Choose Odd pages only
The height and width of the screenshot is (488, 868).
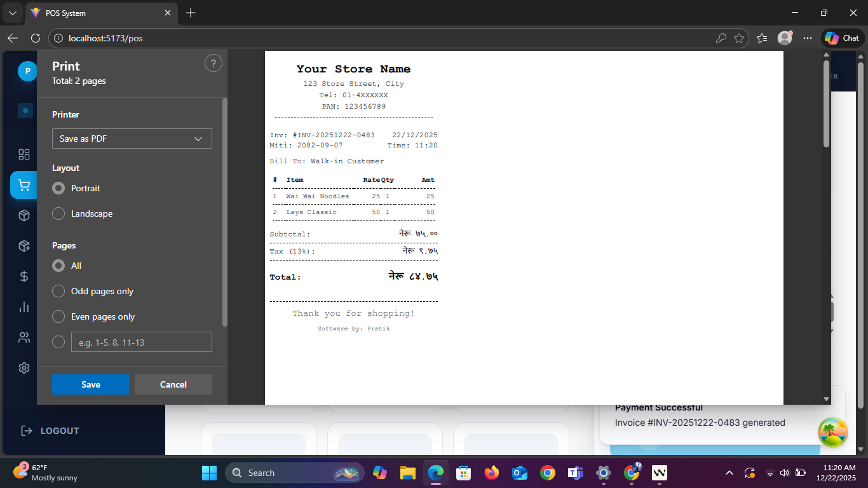58,291
